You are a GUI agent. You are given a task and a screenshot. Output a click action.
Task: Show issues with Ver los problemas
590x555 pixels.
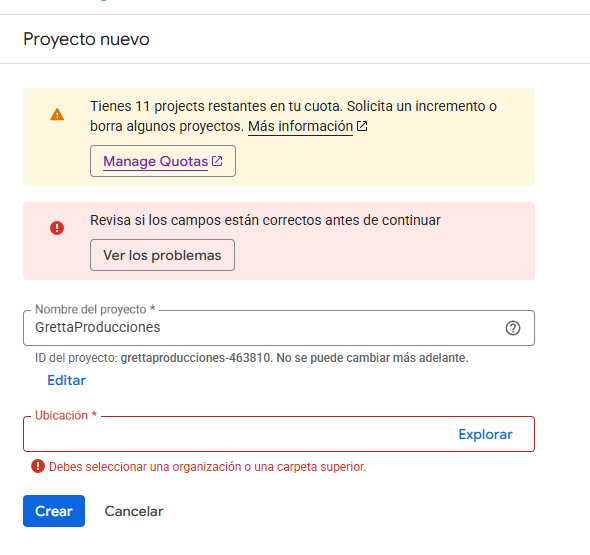click(x=163, y=255)
